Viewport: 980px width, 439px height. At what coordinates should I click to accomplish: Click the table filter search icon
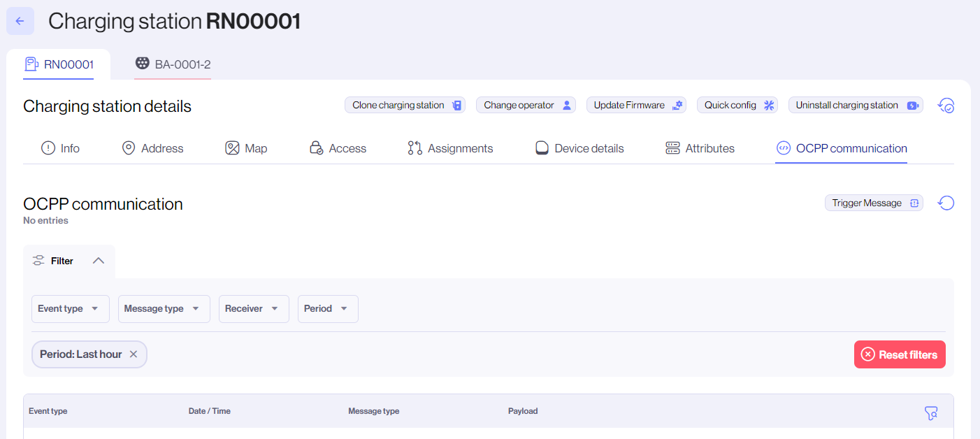click(930, 413)
